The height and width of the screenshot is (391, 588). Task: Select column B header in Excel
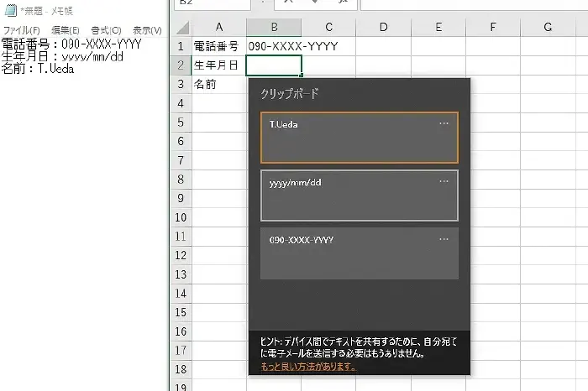coord(274,28)
